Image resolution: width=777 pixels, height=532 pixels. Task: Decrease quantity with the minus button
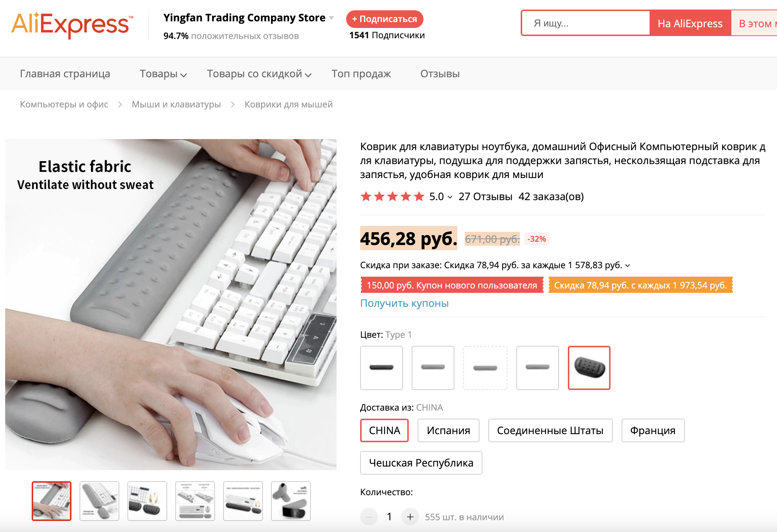[x=369, y=517]
